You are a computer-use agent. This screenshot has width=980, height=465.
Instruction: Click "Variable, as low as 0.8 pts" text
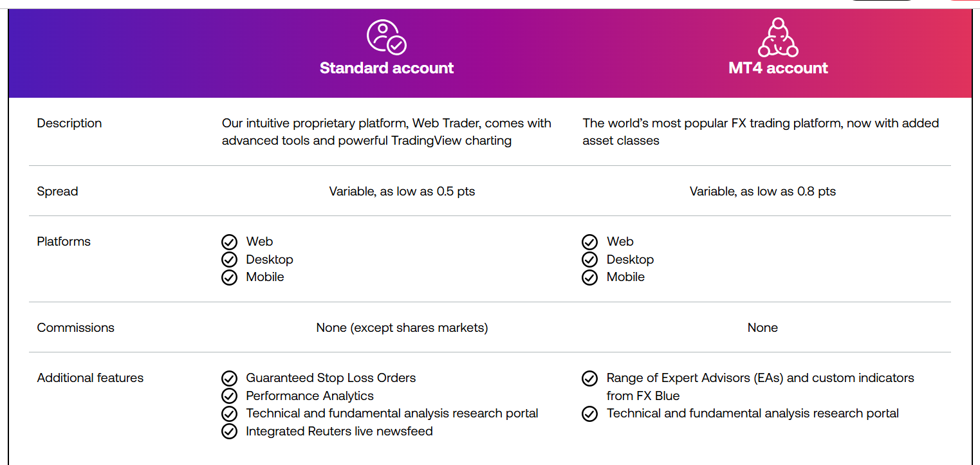coord(763,192)
